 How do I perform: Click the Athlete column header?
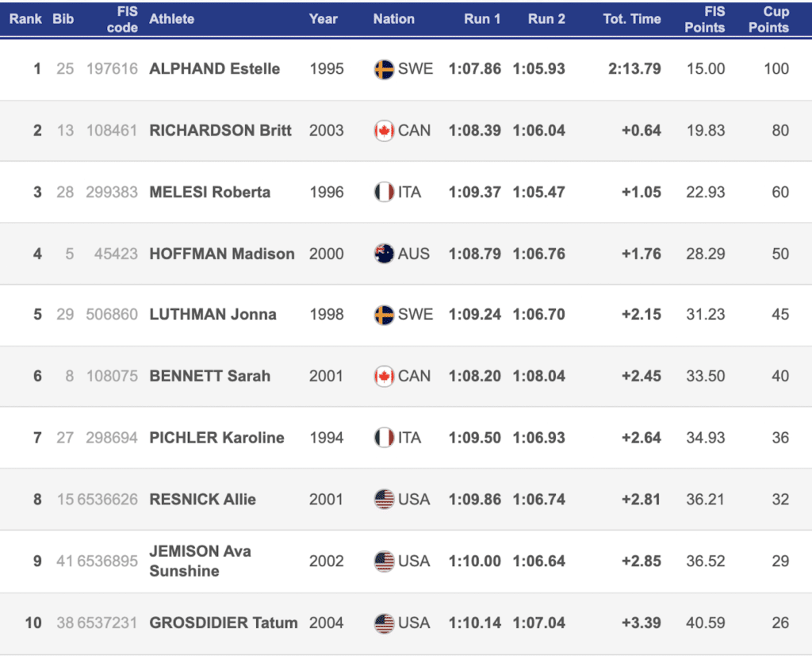(x=171, y=19)
